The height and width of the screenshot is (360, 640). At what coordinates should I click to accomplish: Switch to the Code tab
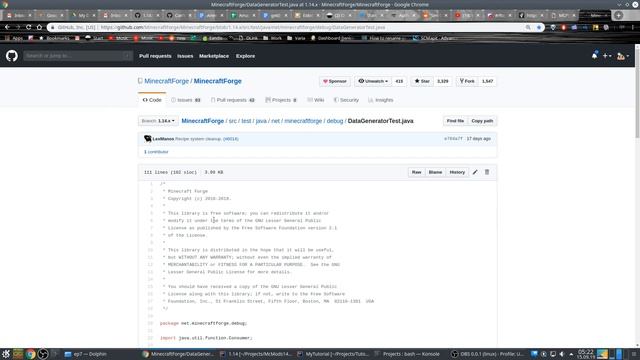(152, 100)
